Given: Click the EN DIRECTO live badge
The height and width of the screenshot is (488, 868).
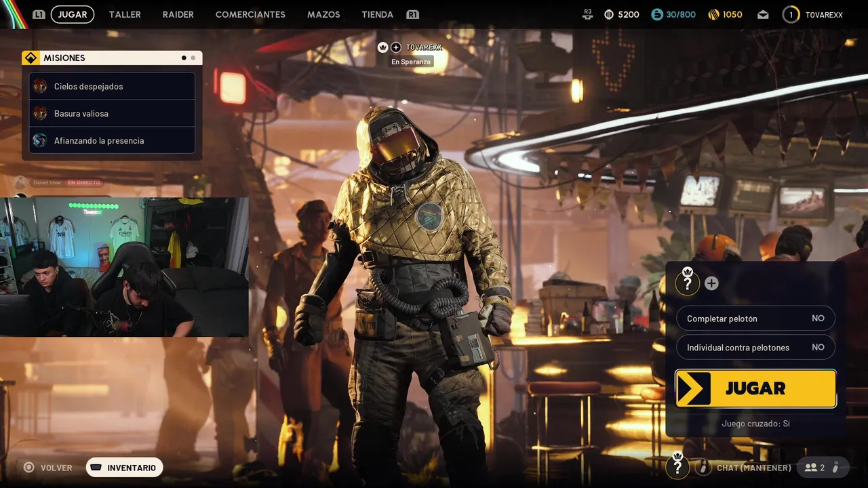Looking at the screenshot, I should coord(84,182).
